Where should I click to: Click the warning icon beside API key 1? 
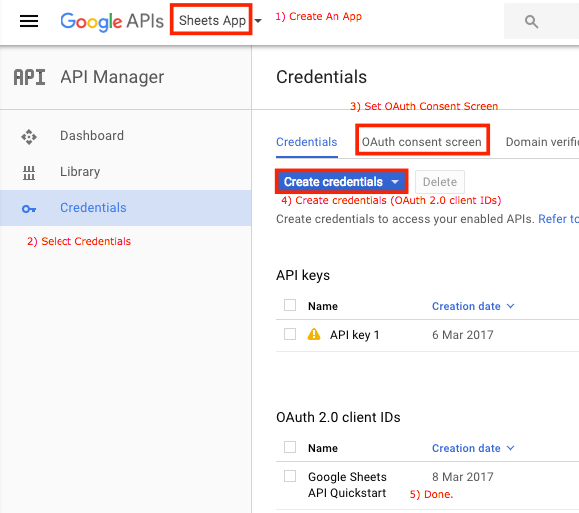coord(314,334)
